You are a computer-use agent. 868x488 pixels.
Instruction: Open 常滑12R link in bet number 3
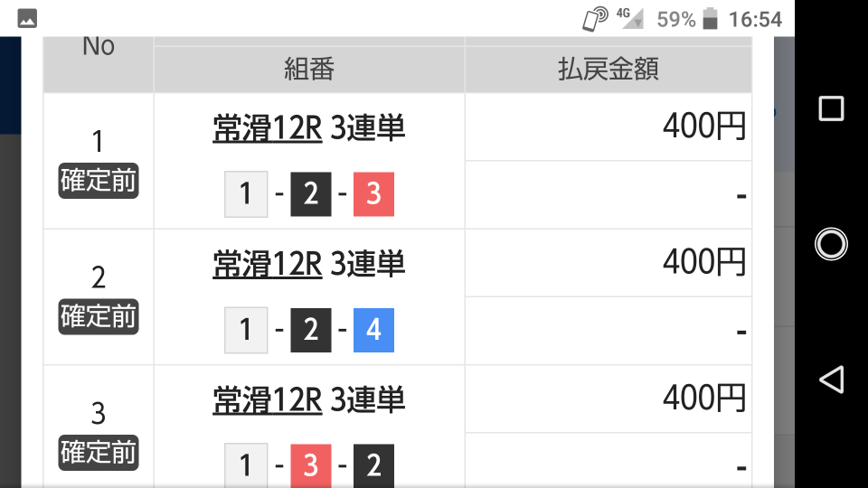point(268,400)
